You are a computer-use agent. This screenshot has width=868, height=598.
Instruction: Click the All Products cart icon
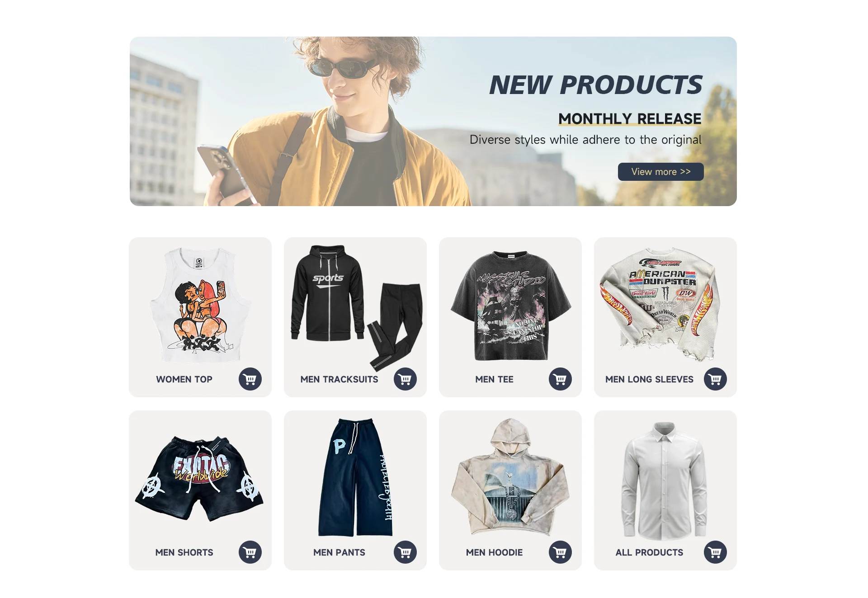[715, 552]
